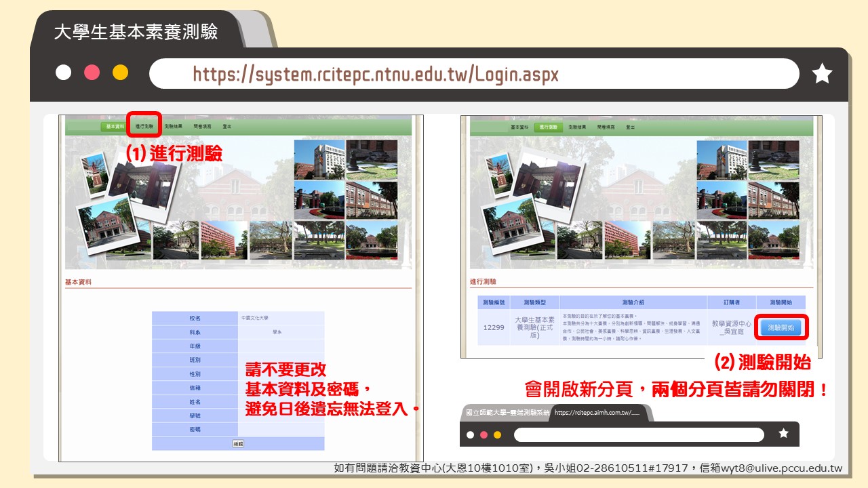Screen dimensions: 868x488
Task: Click the 訂購者 column header
Action: point(731,302)
